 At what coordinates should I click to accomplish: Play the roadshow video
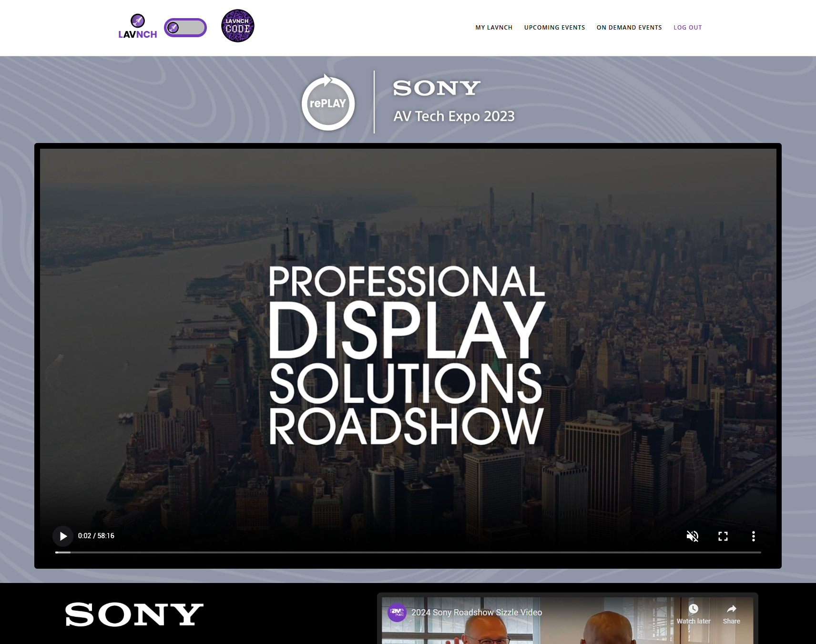63,536
